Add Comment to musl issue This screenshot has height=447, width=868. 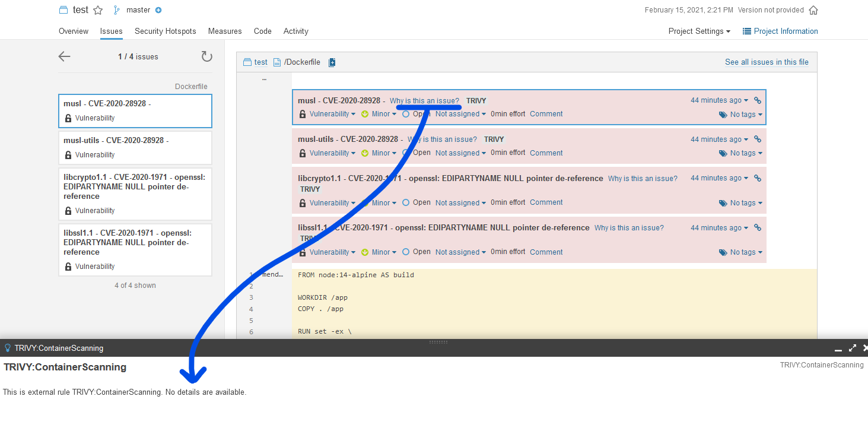tap(546, 114)
